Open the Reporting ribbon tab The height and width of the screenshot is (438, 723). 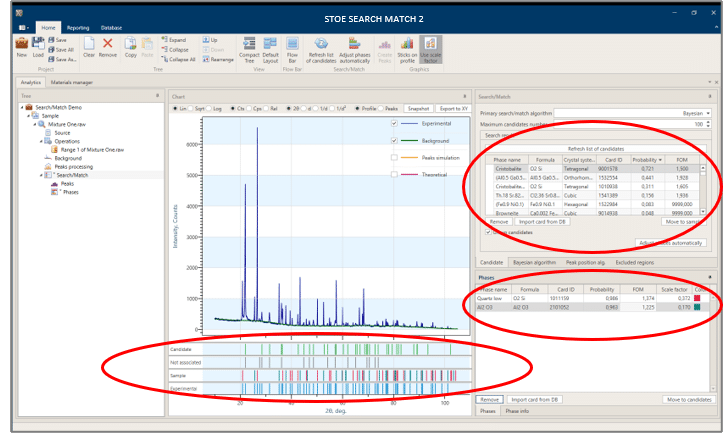(78, 28)
